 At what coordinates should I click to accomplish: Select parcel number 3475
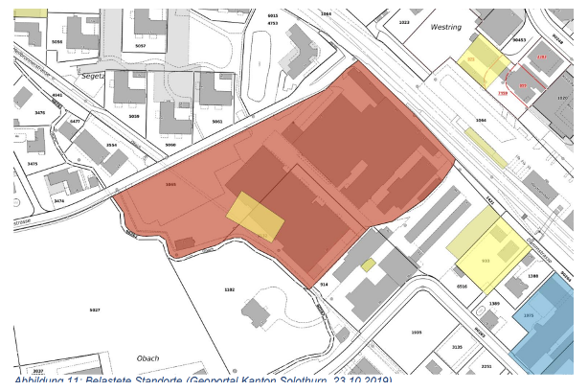click(x=33, y=164)
